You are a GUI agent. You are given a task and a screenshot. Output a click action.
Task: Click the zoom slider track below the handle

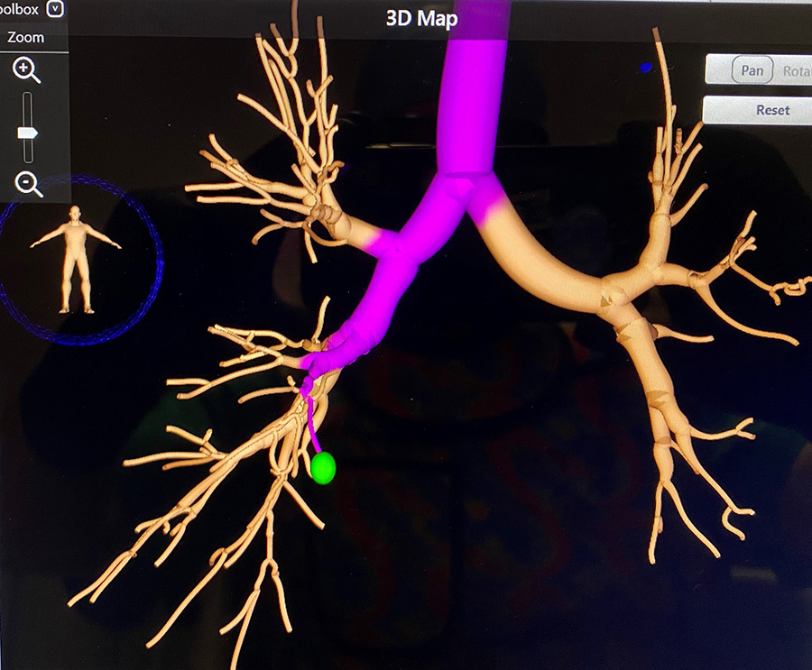point(28,153)
